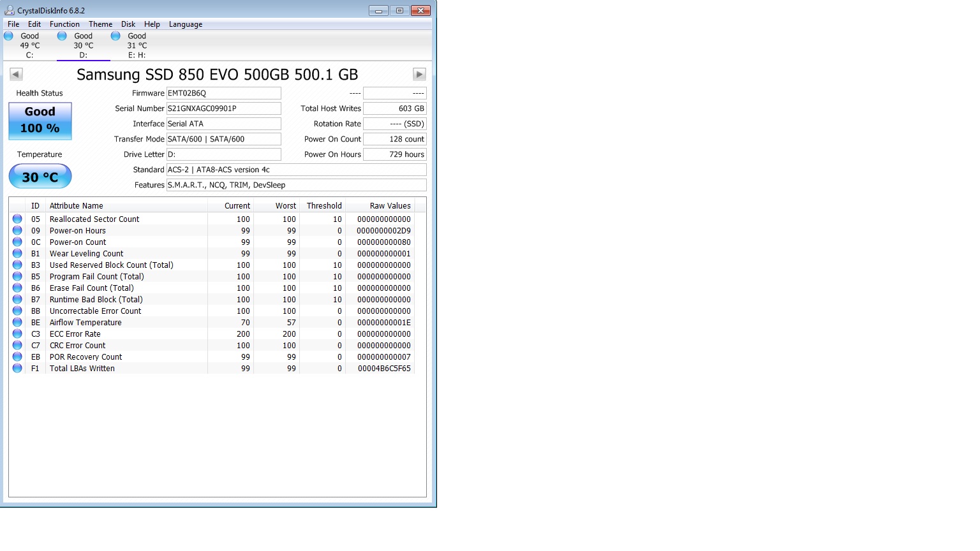Viewport: 980px width, 551px height.
Task: Select the ECC Error Rate attribute name
Action: pos(75,334)
